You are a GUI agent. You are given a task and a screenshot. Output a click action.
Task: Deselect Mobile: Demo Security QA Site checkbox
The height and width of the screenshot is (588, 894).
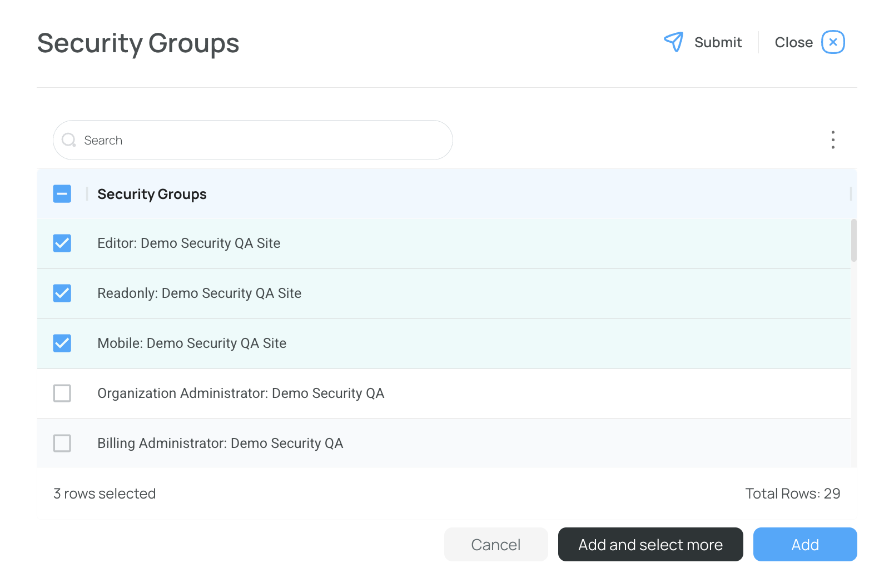[x=62, y=343]
